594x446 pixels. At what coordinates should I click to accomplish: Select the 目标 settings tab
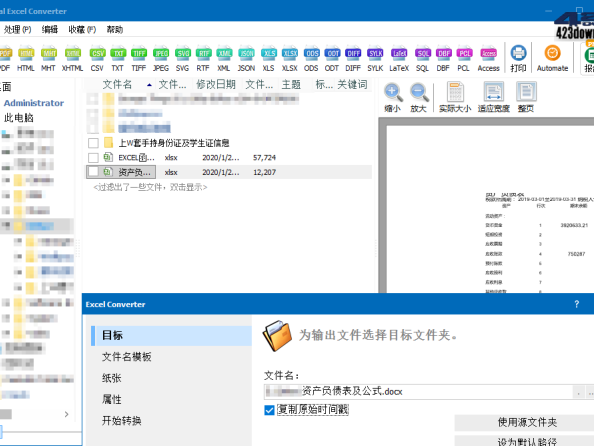172,335
